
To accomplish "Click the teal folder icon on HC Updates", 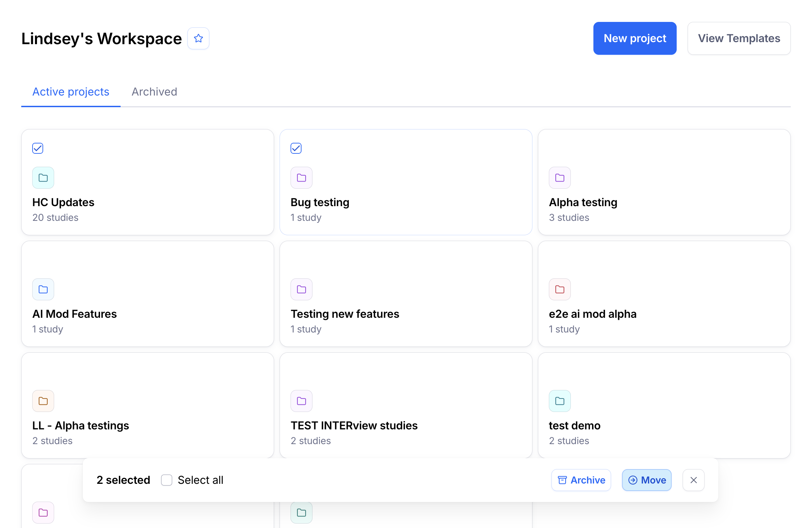I will [43, 178].
